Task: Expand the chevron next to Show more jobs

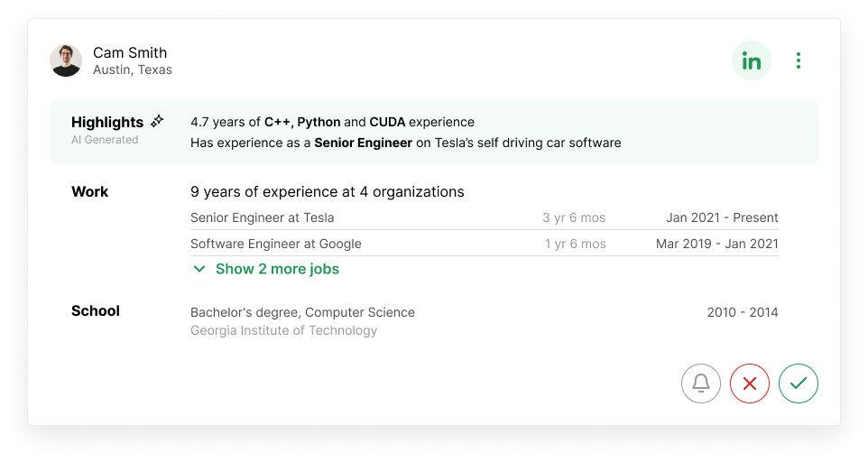Action: click(199, 269)
